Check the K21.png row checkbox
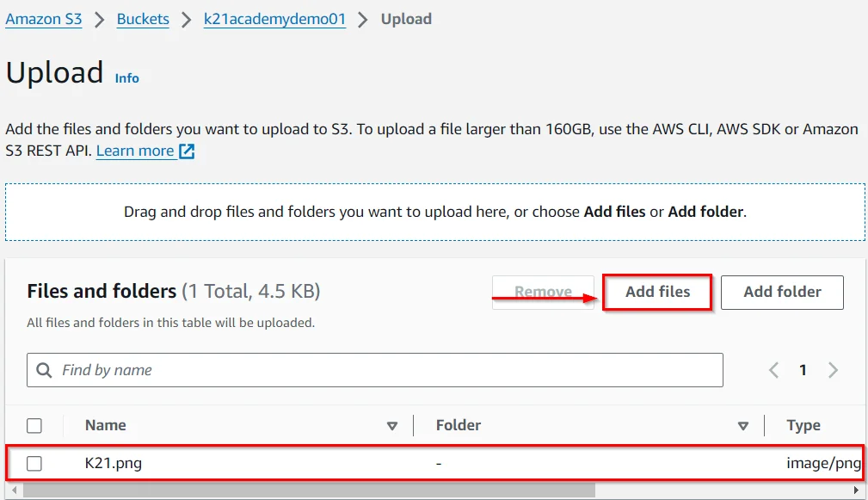Viewport: 868px width, 500px height. [x=34, y=464]
